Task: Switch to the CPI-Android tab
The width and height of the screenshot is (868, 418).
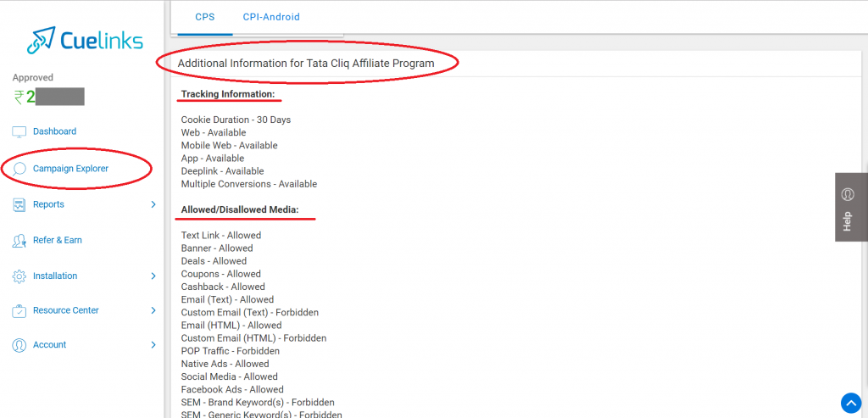Action: (x=271, y=17)
